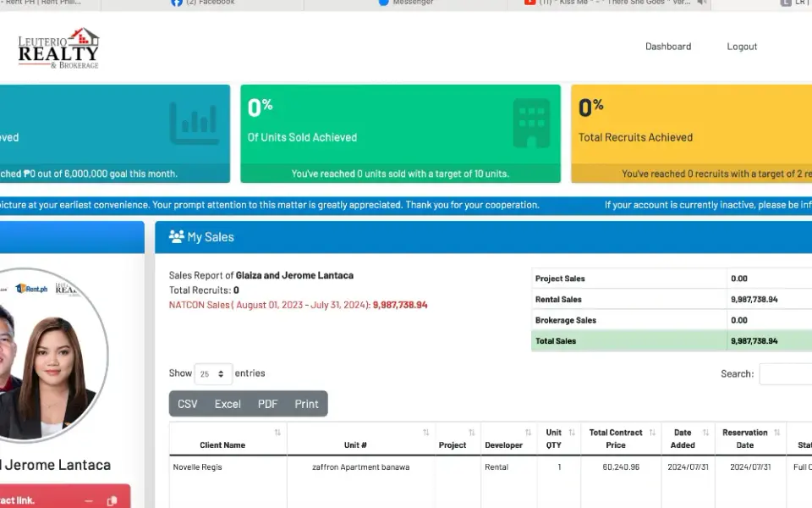Image resolution: width=812 pixels, height=508 pixels.
Task: Click the NATCON Sales red text line
Action: click(x=298, y=305)
